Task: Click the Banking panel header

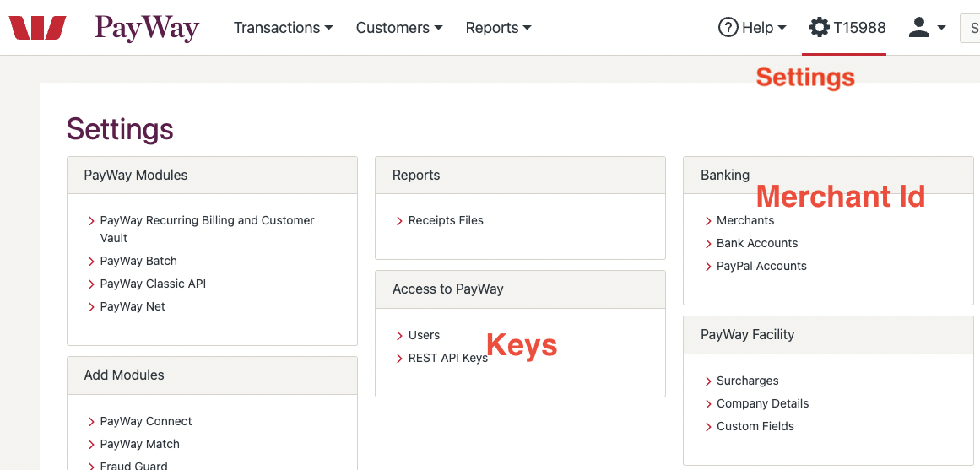Action: [x=828, y=175]
